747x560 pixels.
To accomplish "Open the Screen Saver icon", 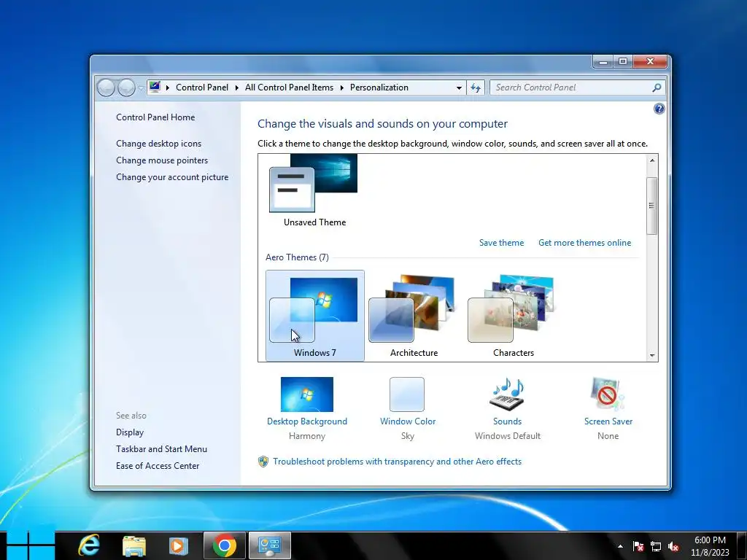I will click(608, 394).
